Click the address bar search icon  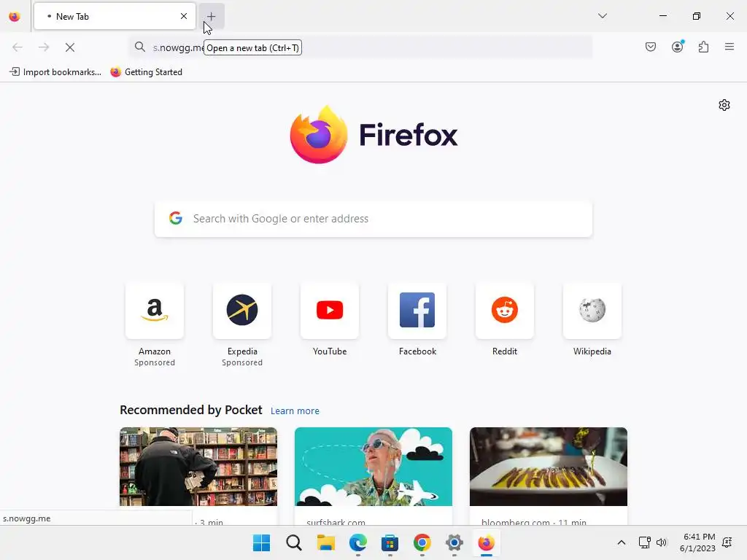[139, 47]
